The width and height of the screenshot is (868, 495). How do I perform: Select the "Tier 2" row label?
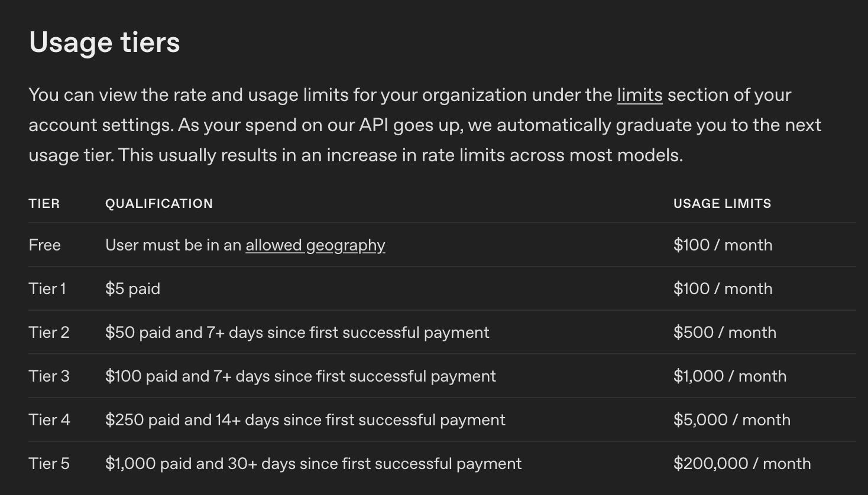coord(49,333)
